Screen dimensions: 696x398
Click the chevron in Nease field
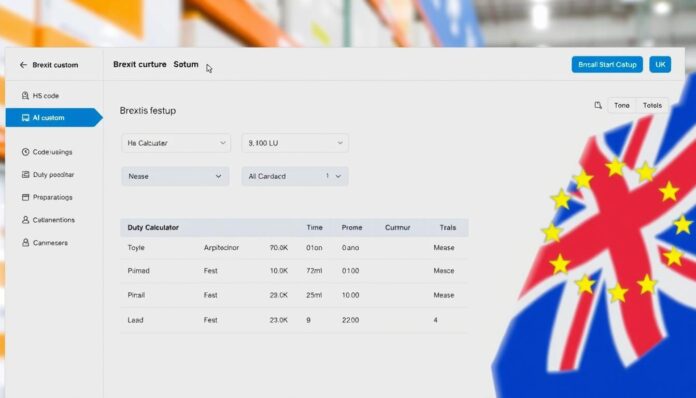[x=218, y=176]
